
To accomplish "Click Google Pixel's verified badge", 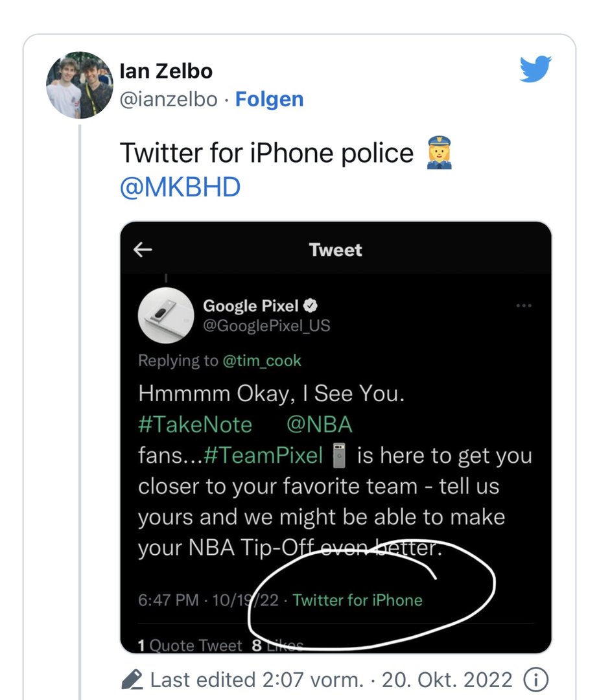I will tap(311, 306).
